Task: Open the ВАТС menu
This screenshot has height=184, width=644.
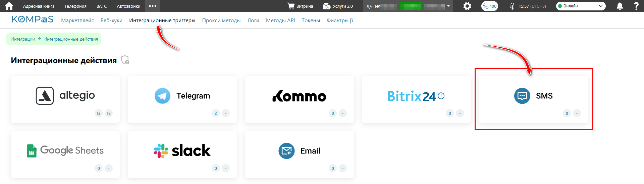Action: [x=102, y=6]
